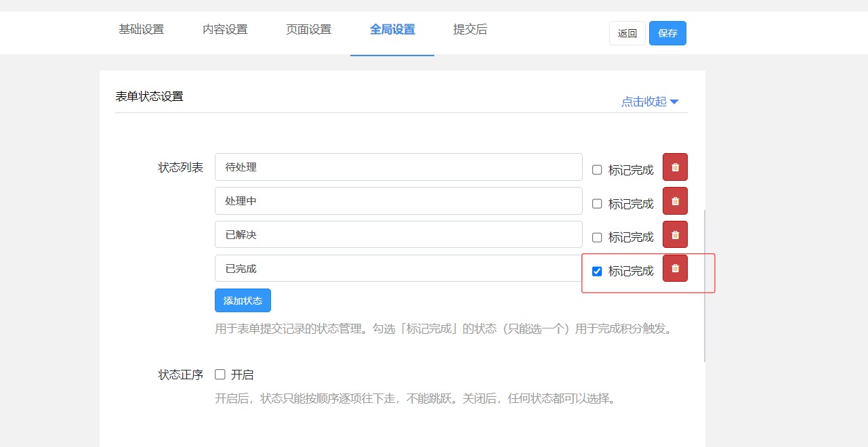Go to the 页面设置 tab
The image size is (868, 447).
(x=308, y=30)
